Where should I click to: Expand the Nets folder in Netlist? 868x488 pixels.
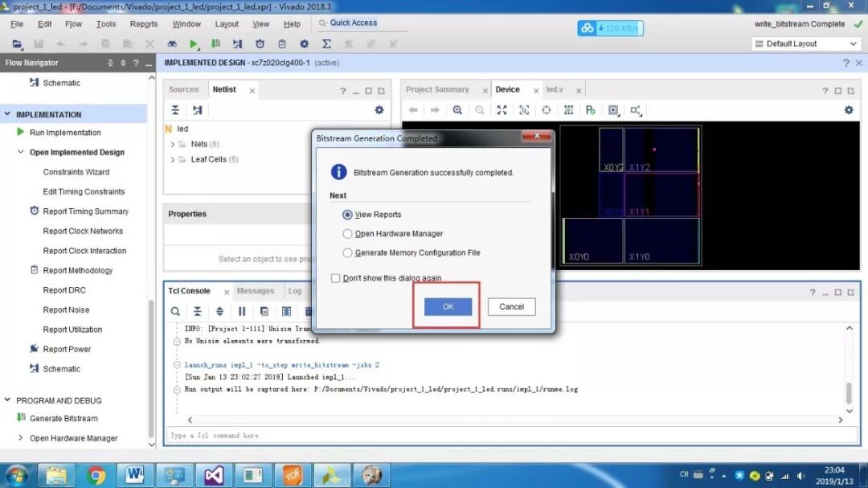(x=172, y=144)
